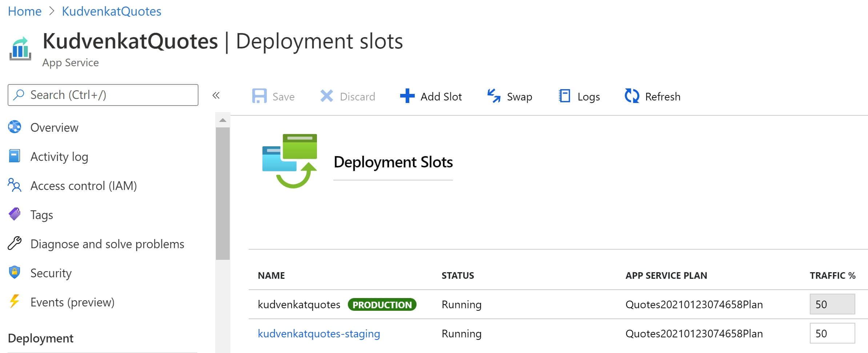The image size is (868, 353).
Task: Click the Add Slot plus icon
Action: (407, 96)
